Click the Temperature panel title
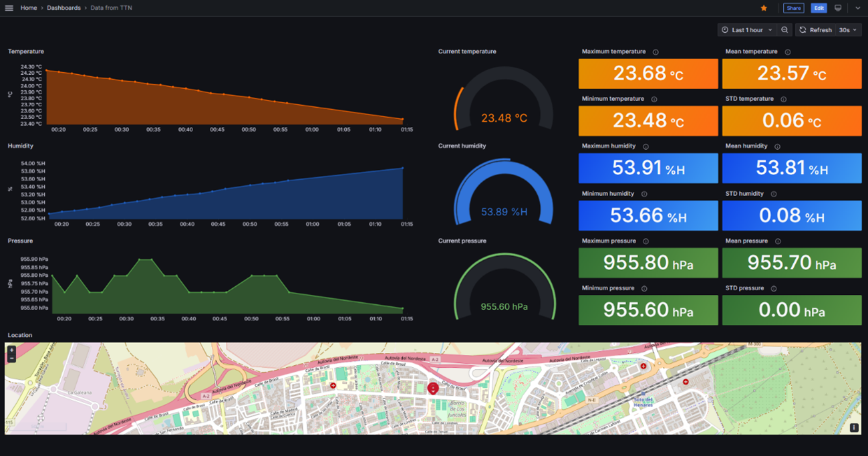 26,51
